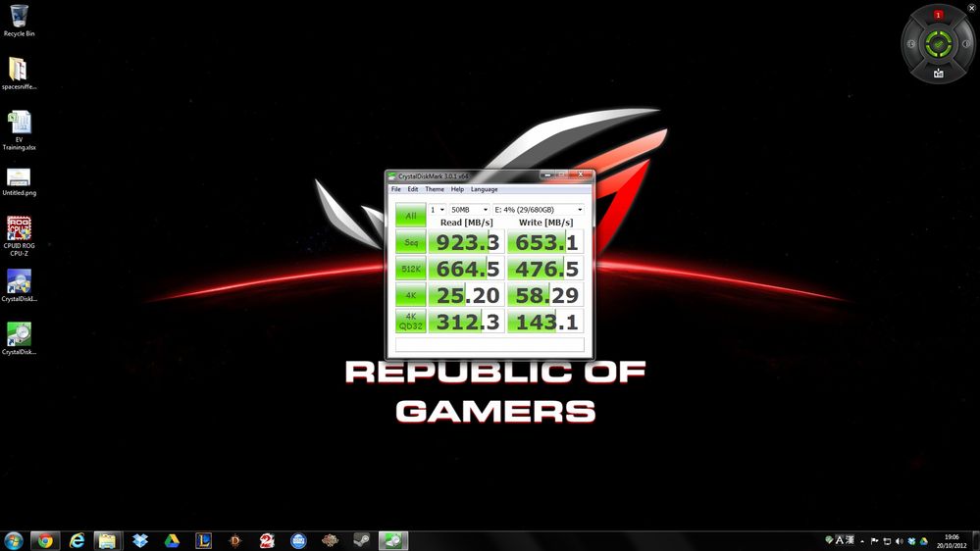This screenshot has height=551, width=980.
Task: Launch League of Legends from taskbar
Action: coord(203,540)
